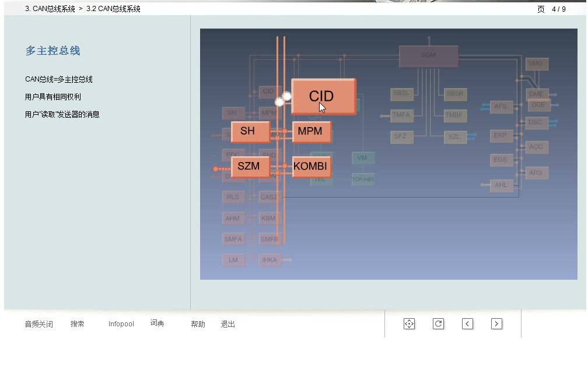The height and width of the screenshot is (373, 588).
Task: Click text CAN总线=多主控总线
Action: pos(59,79)
